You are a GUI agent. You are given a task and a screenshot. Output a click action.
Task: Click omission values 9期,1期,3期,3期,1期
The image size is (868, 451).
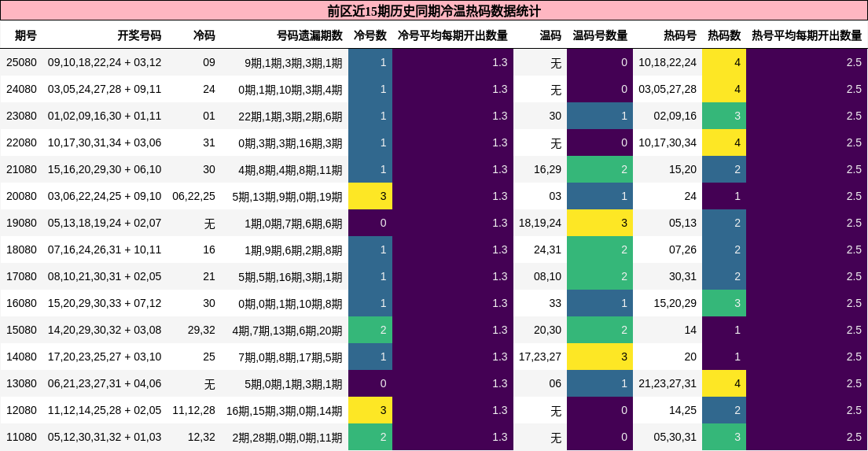coord(293,63)
